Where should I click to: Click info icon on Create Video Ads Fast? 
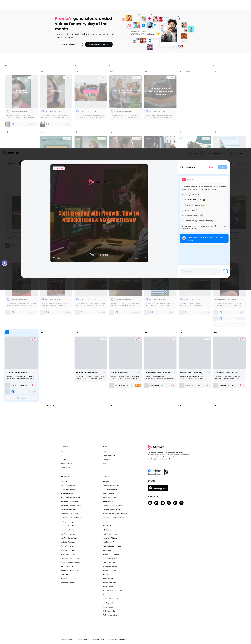pos(35,372)
